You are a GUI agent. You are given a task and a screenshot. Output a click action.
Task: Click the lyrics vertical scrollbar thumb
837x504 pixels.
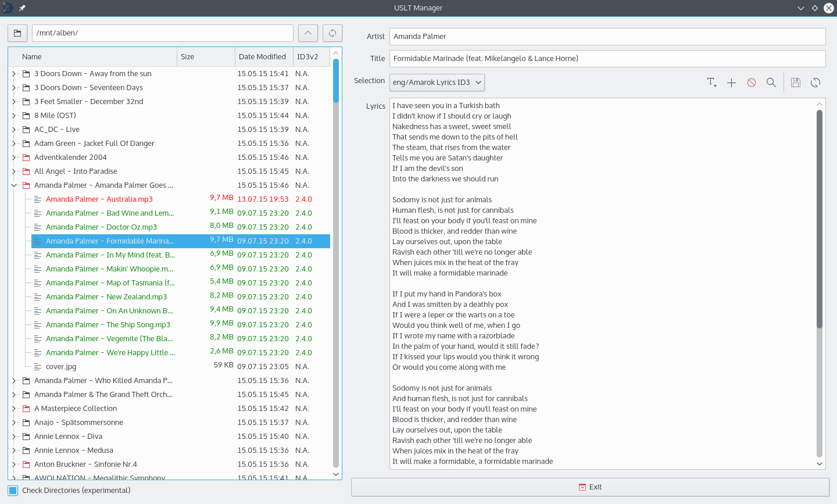coord(820,219)
